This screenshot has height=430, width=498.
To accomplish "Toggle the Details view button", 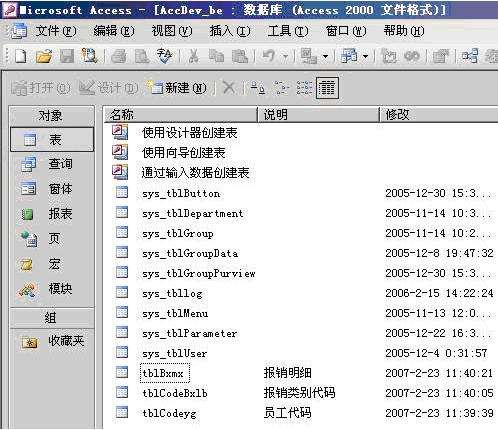I will (327, 88).
